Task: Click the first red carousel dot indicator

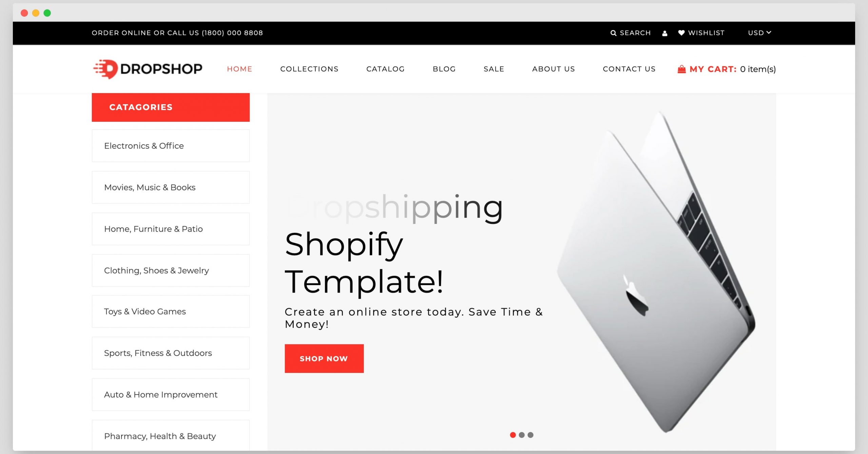Action: click(513, 434)
